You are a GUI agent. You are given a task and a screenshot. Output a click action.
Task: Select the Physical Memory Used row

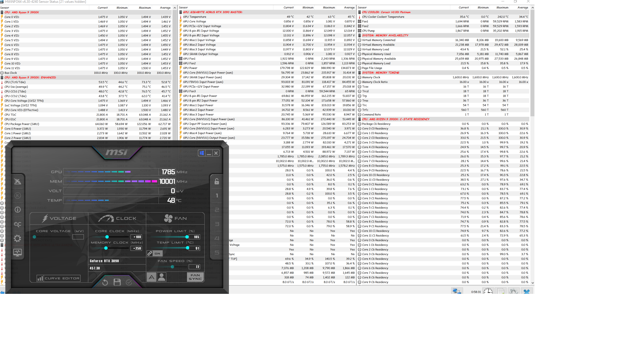coord(443,54)
